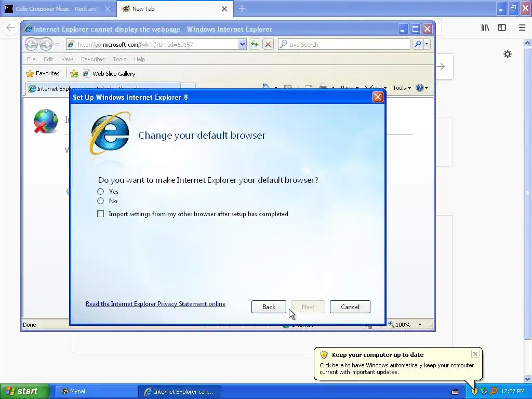Click the go arrow in Mypal search box
Image resolution: width=532 pixels, height=399 pixels.
(x=441, y=66)
